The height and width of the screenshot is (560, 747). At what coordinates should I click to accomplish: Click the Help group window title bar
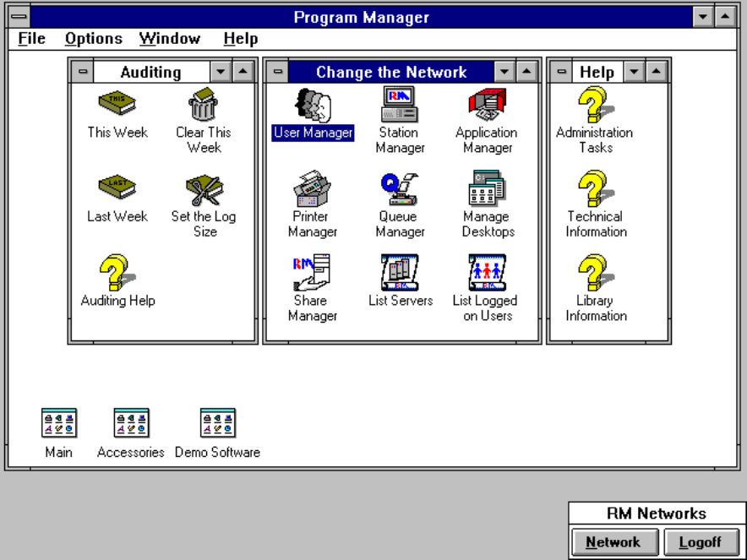point(597,72)
